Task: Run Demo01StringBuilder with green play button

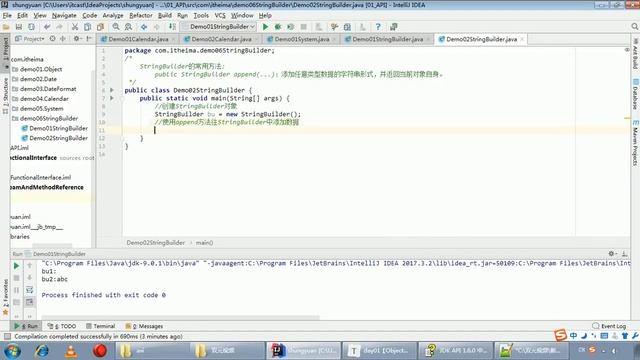Action: coord(265,27)
